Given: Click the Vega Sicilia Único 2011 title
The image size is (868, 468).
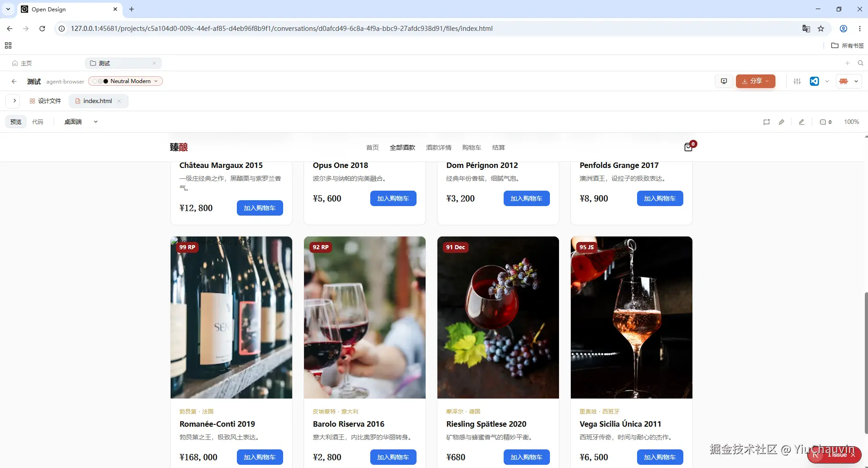Looking at the screenshot, I should [620, 424].
